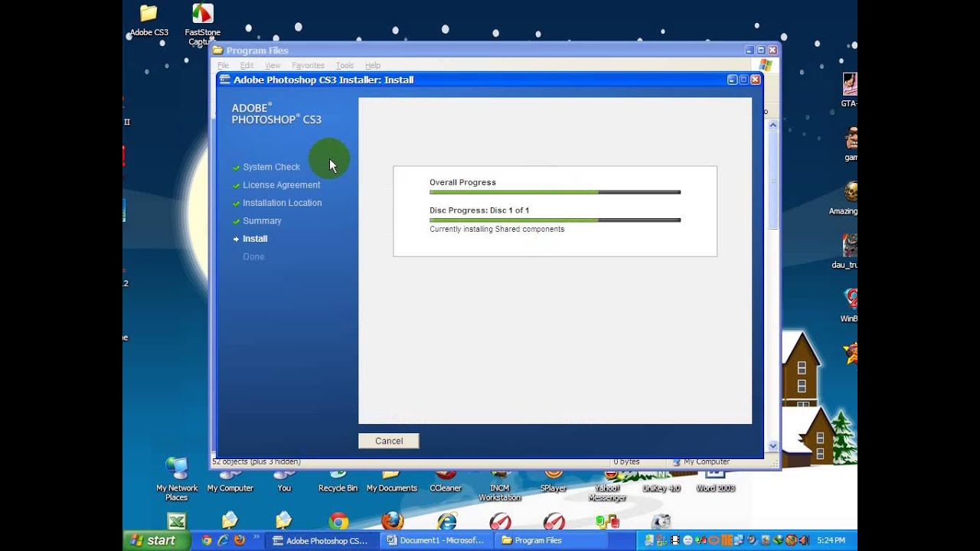Open the Tools menu in Program Files
Viewport: 980px width, 551px height.
tap(345, 66)
